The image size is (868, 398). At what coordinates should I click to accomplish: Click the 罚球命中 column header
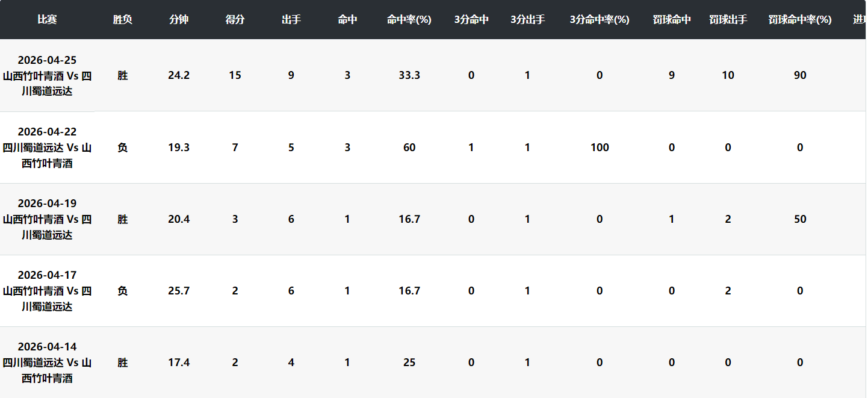pos(672,20)
